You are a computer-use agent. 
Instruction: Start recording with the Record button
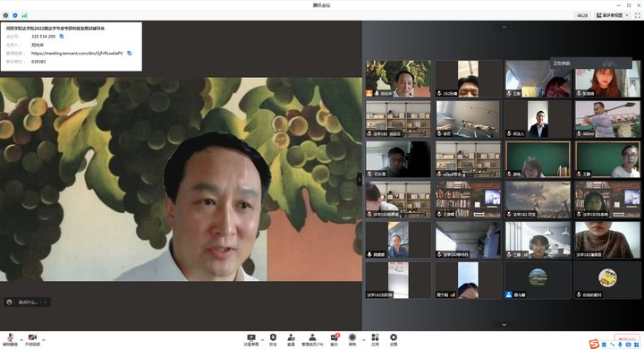coord(352,339)
